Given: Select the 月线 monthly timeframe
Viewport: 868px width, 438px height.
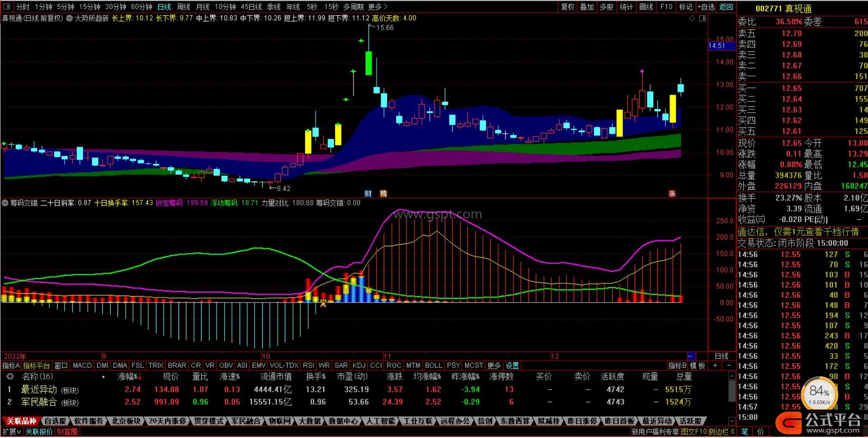Looking at the screenshot, I should click(x=203, y=7).
